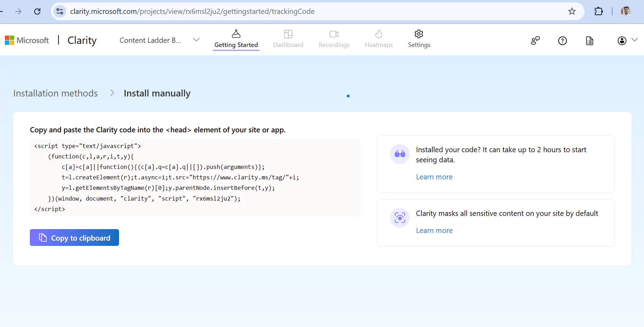Switch to the Heatmaps tab
Screen dimensions: 644x327
[x=379, y=39]
